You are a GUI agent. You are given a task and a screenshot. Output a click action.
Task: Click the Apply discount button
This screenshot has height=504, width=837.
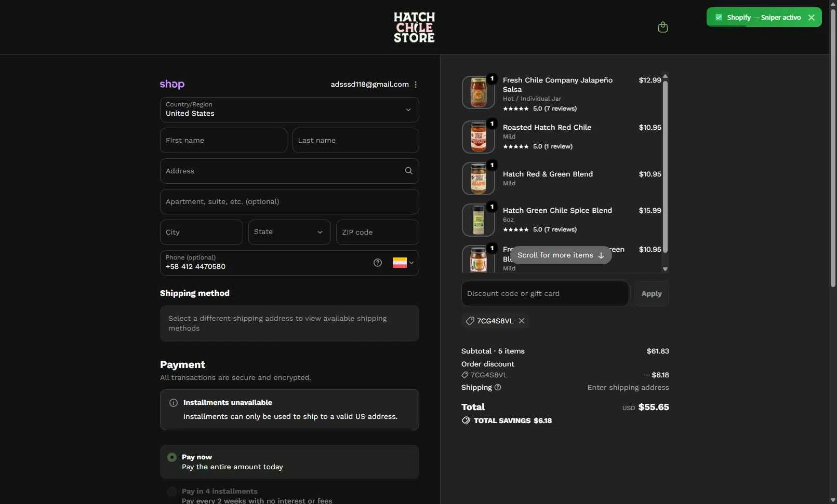652,293
